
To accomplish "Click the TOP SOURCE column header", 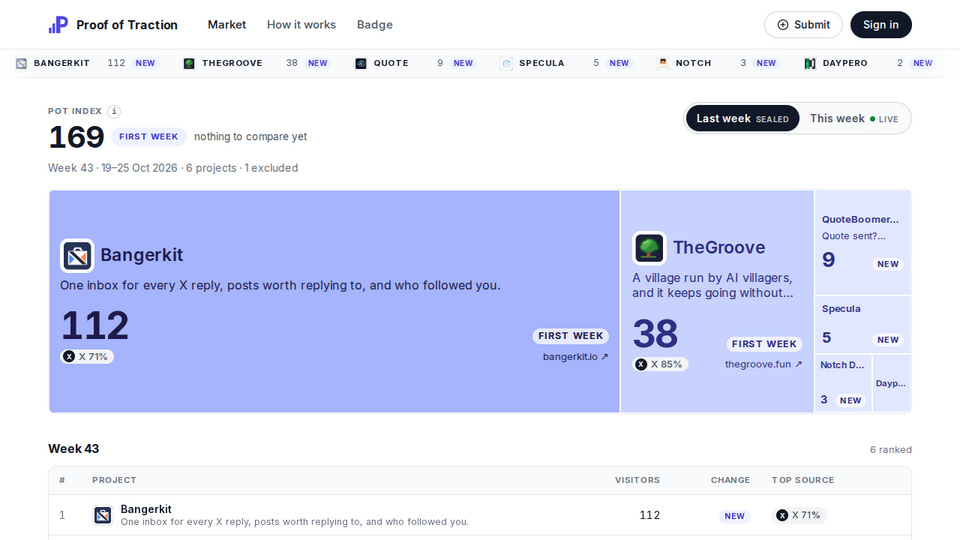I will click(x=803, y=480).
